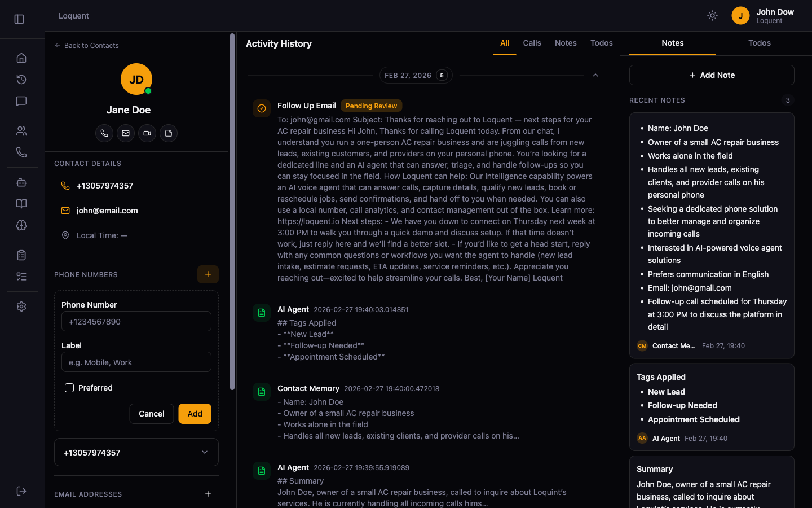The height and width of the screenshot is (508, 812).
Task: Click the note icon under Jane Doe
Action: coord(169,133)
